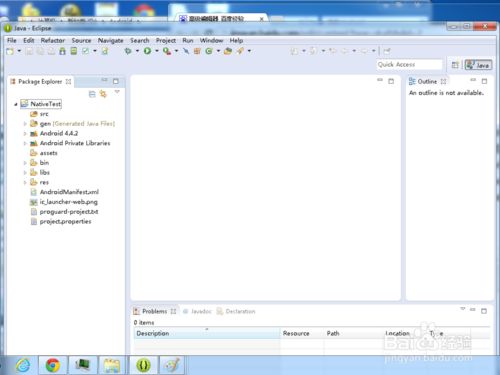Open the Edit menu
The width and height of the screenshot is (500, 375).
tap(29, 40)
